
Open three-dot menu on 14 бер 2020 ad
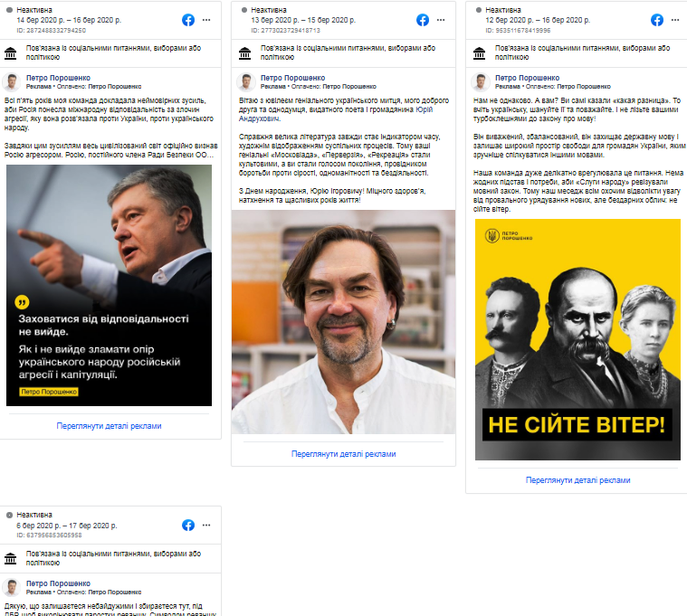click(x=206, y=20)
